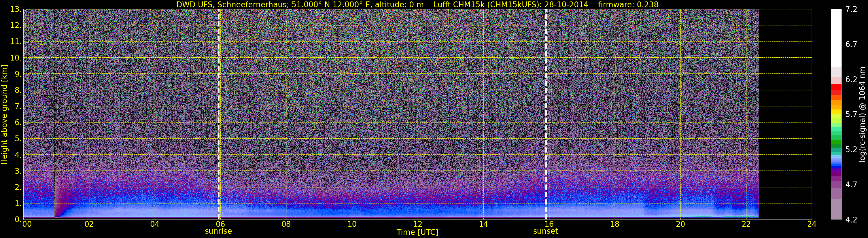This screenshot has height=238, width=868.
Task: Click the height axis tick label 13
Action: pos(16,9)
